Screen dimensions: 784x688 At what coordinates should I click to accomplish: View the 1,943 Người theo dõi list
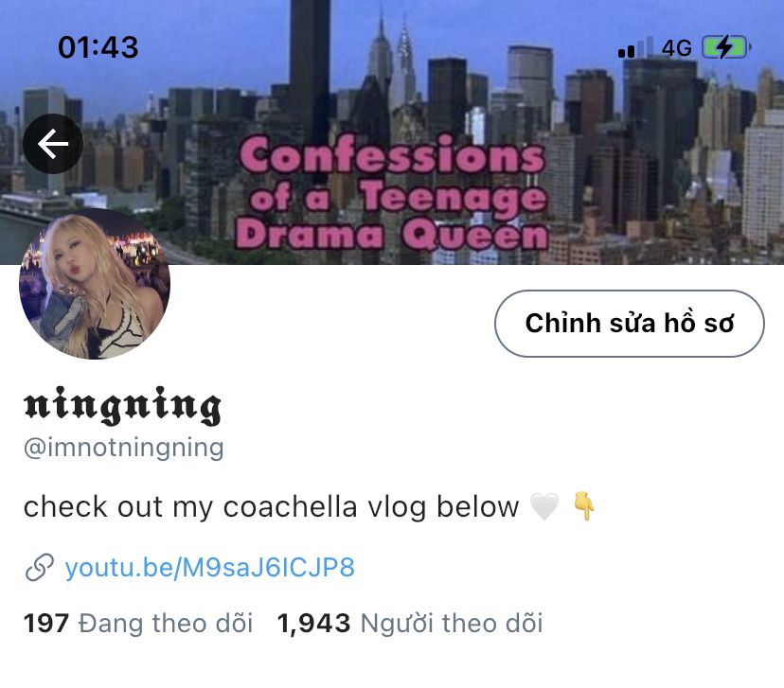click(x=410, y=624)
